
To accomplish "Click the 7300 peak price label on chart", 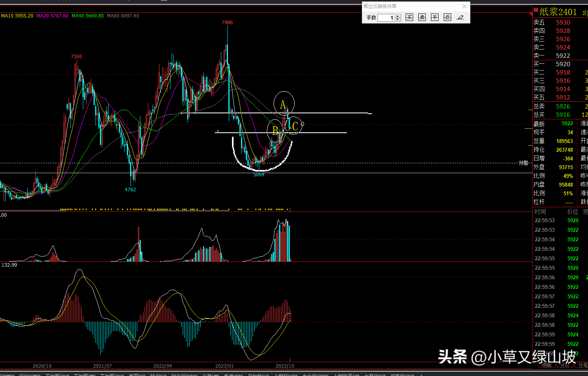I will [x=77, y=57].
